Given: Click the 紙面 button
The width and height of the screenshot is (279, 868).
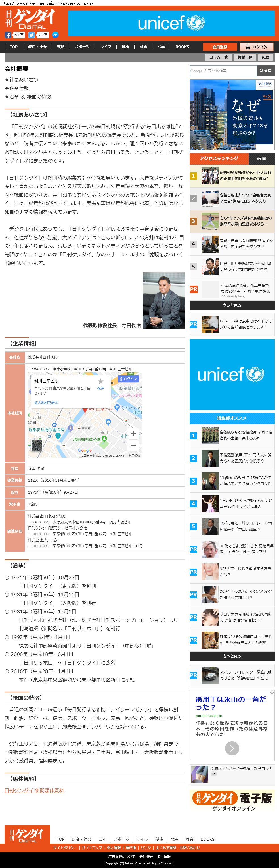Looking at the screenshot, I should [266, 57].
